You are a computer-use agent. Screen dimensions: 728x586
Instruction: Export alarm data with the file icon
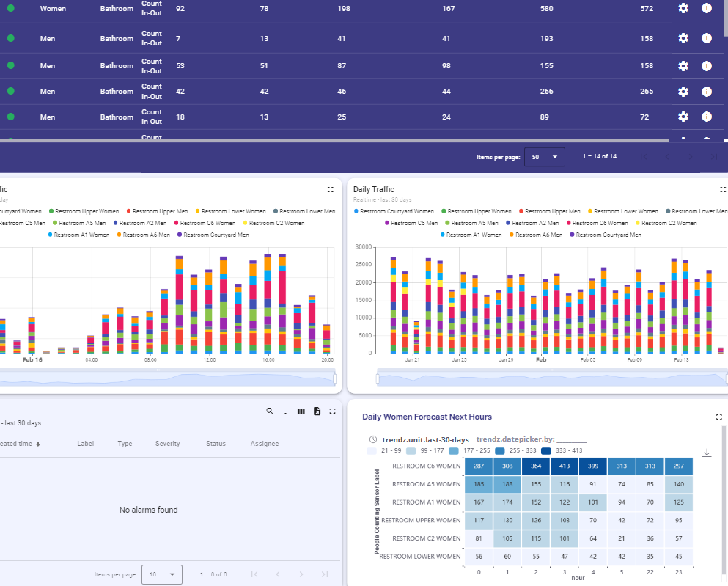click(317, 411)
